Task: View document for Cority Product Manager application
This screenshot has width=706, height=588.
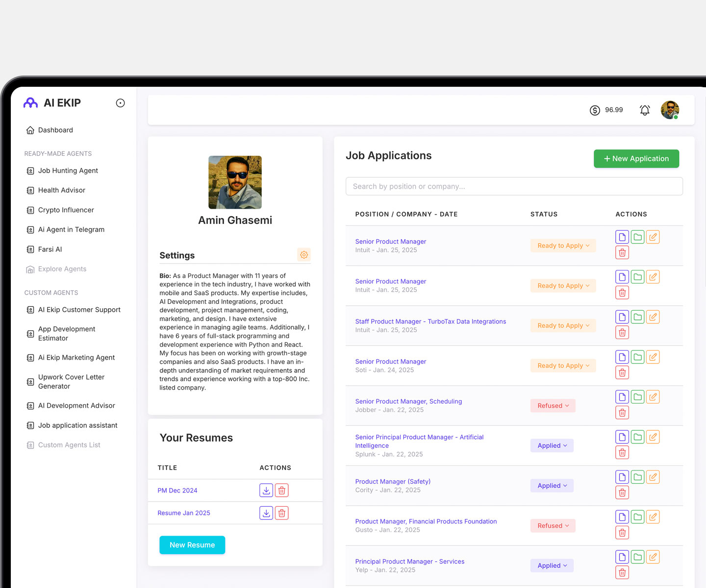Action: tap(622, 477)
